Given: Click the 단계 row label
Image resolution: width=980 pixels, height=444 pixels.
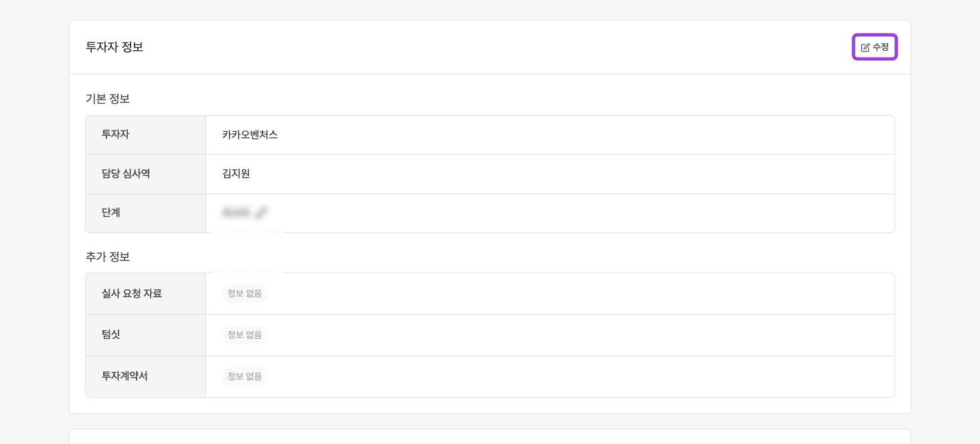Looking at the screenshot, I should [x=111, y=213].
